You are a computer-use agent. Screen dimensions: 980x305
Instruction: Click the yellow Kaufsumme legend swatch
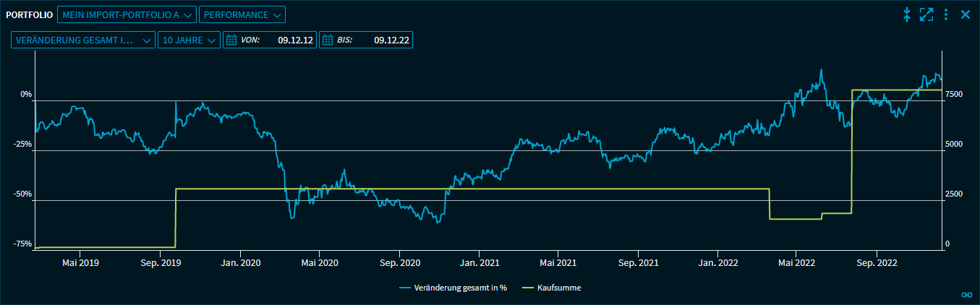click(x=527, y=288)
